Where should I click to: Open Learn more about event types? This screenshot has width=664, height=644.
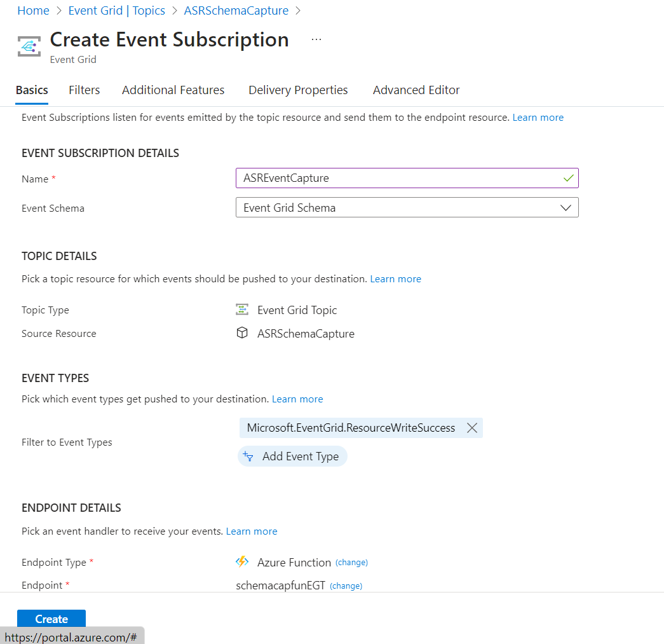click(297, 399)
